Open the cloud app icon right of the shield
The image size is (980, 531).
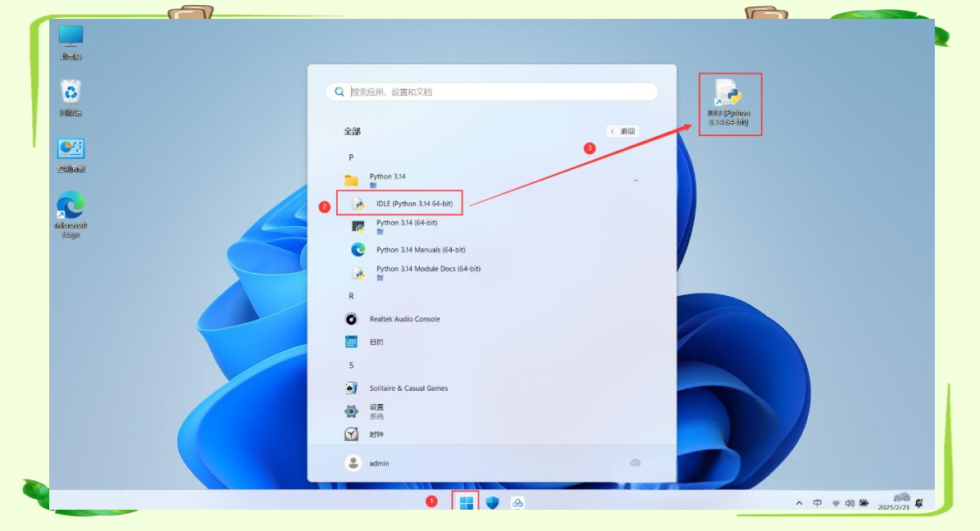coord(517,503)
